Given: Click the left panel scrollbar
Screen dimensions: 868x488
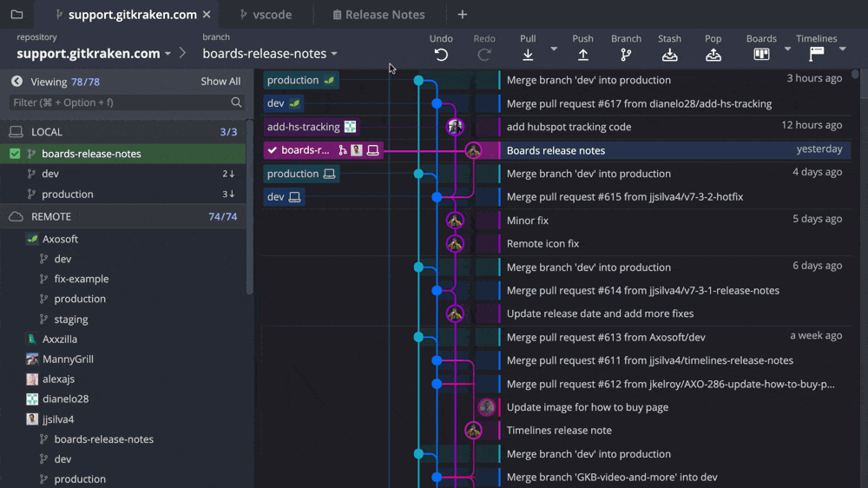Looking at the screenshot, I should click(250, 206).
